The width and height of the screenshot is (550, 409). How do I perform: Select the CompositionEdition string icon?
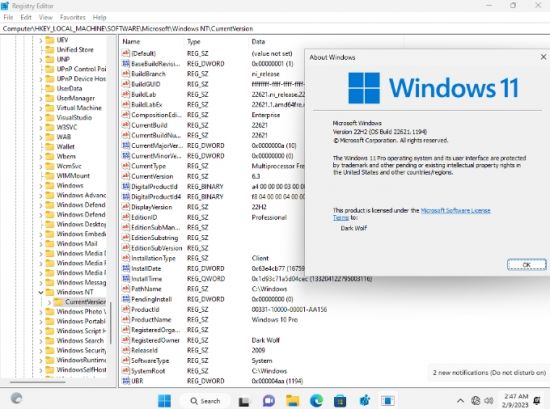[x=126, y=115]
